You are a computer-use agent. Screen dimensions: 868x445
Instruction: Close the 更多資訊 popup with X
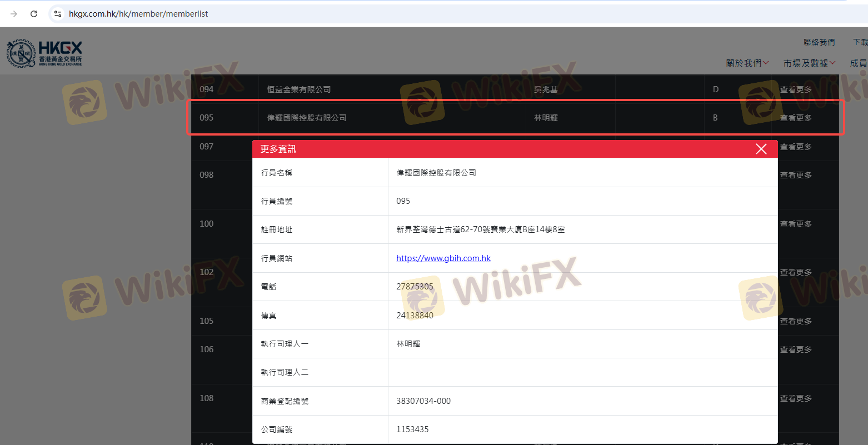(x=761, y=149)
